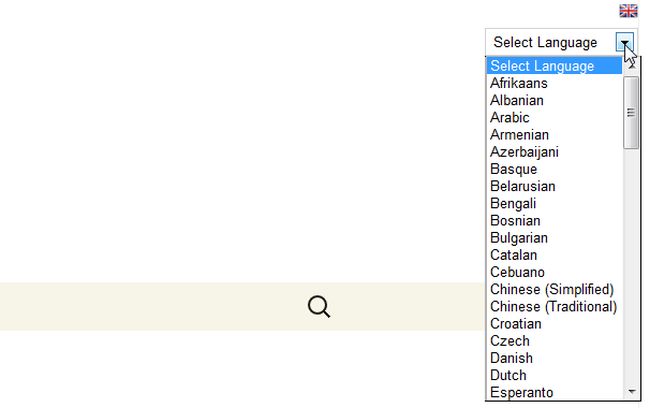Pick Croatian from the language list
The height and width of the screenshot is (408, 650).
pos(516,324)
